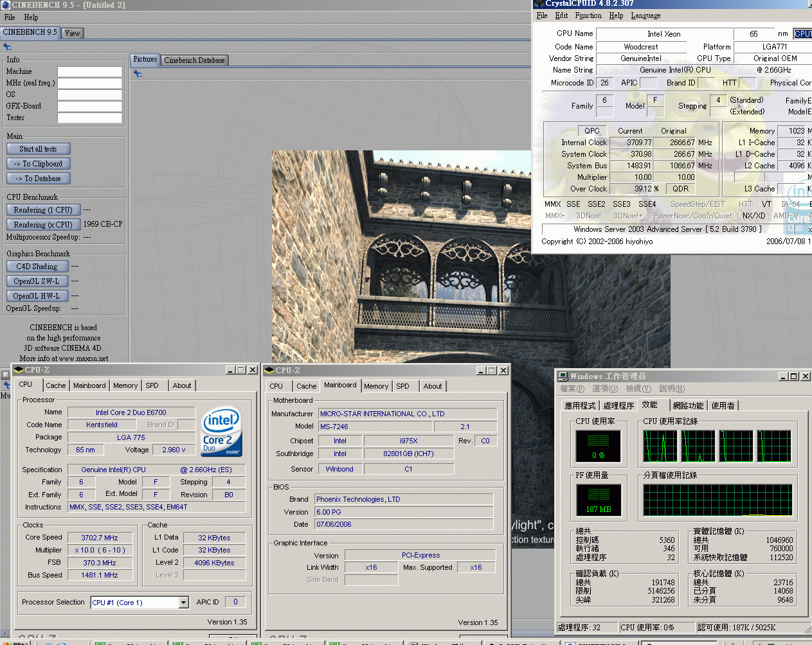Click the QPC button in CrystalCPUID
Viewport: 812px width, 645px height.
[592, 131]
